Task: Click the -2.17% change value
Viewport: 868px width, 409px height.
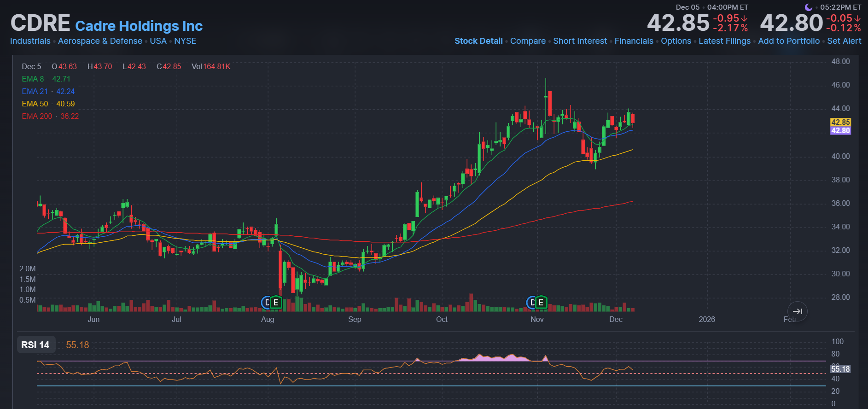Action: click(x=730, y=28)
